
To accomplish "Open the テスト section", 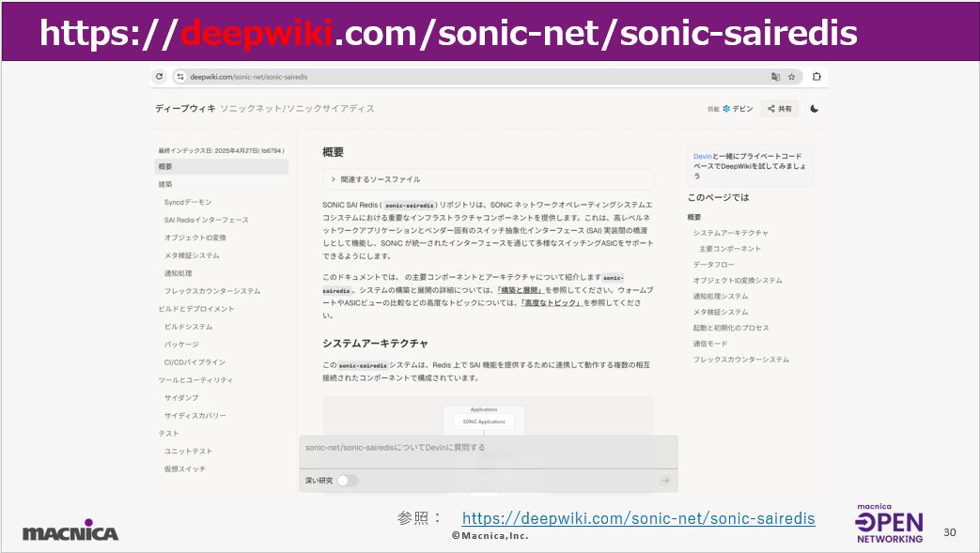I will point(169,433).
